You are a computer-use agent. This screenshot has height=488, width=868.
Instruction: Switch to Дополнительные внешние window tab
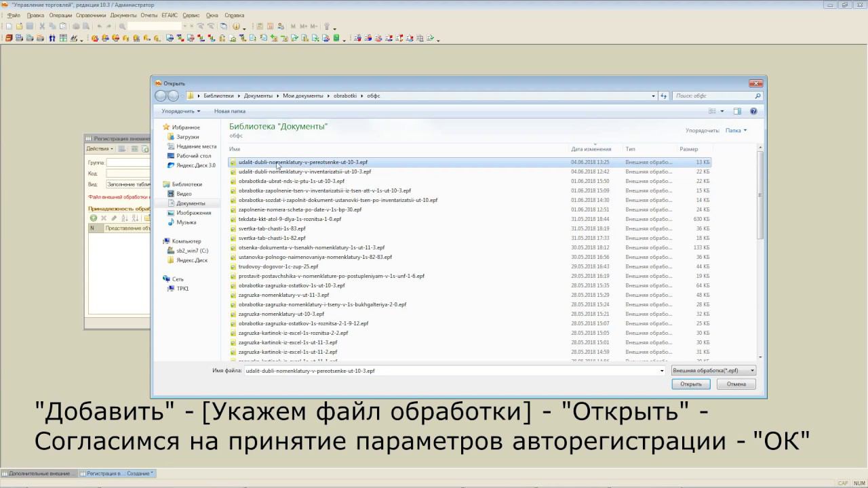pos(39,473)
